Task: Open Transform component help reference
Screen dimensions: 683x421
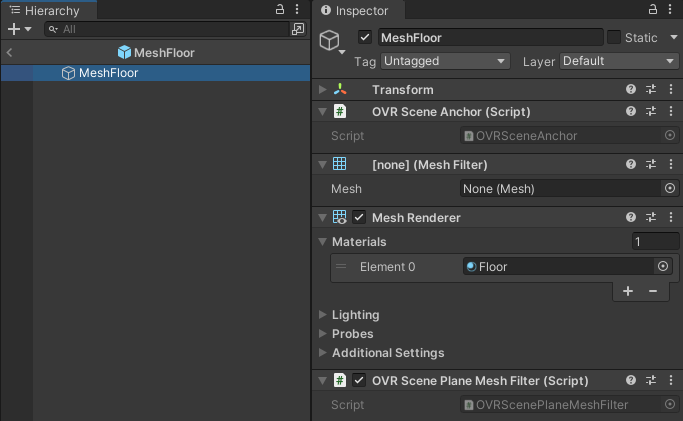Action: point(631,90)
